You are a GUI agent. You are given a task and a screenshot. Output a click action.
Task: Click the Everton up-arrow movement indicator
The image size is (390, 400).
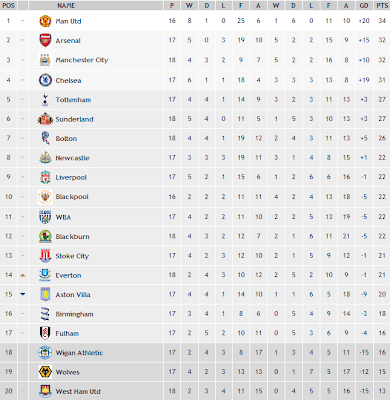[x=23, y=275]
